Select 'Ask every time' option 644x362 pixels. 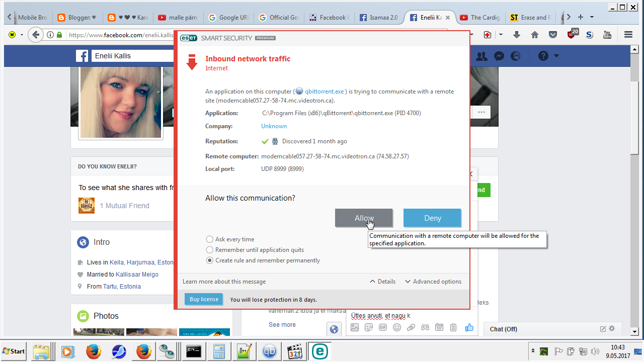pos(230,239)
